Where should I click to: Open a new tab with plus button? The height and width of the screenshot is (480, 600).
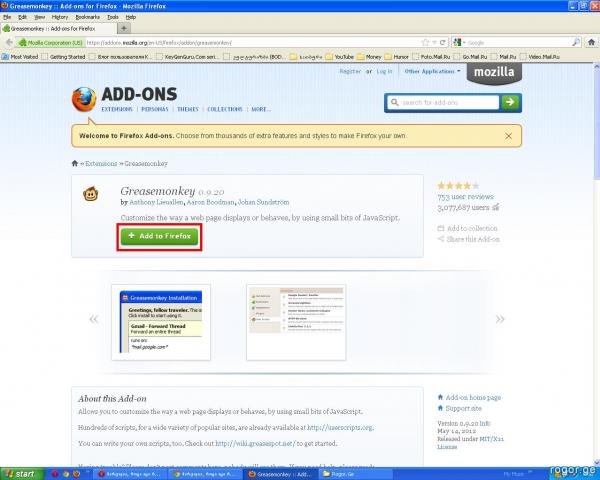(124, 28)
